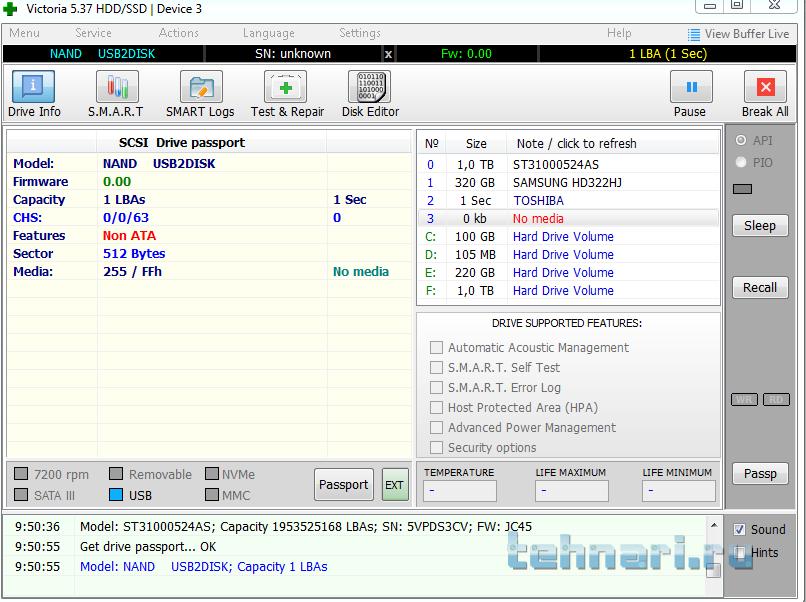806x602 pixels.
Task: Click the Recall button
Action: click(x=760, y=287)
